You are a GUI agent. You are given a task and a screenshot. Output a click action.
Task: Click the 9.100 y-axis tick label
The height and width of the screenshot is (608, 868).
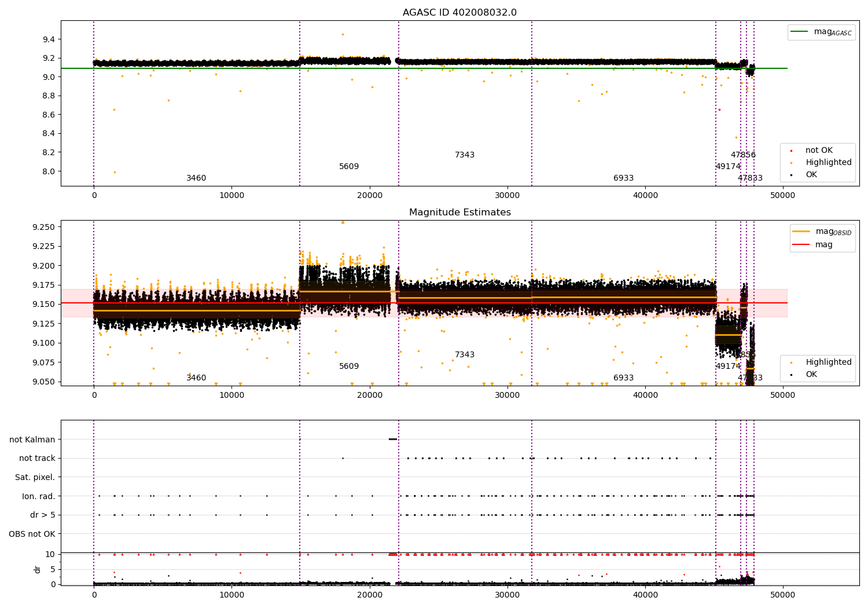[x=44, y=343]
